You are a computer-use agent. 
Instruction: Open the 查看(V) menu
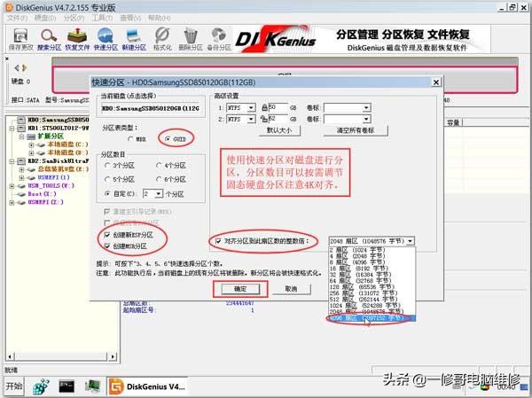tap(130, 18)
